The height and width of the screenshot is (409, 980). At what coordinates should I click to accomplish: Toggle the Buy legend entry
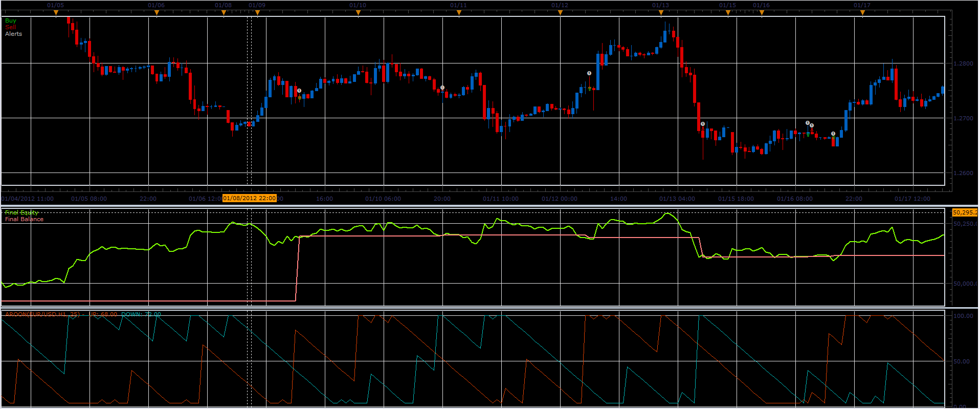pos(11,20)
